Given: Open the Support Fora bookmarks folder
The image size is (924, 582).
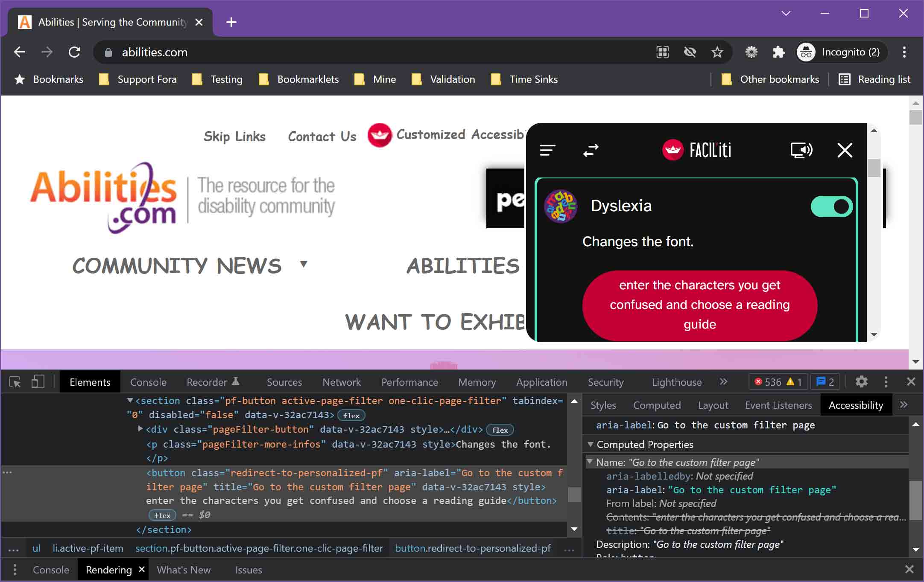Looking at the screenshot, I should (138, 79).
